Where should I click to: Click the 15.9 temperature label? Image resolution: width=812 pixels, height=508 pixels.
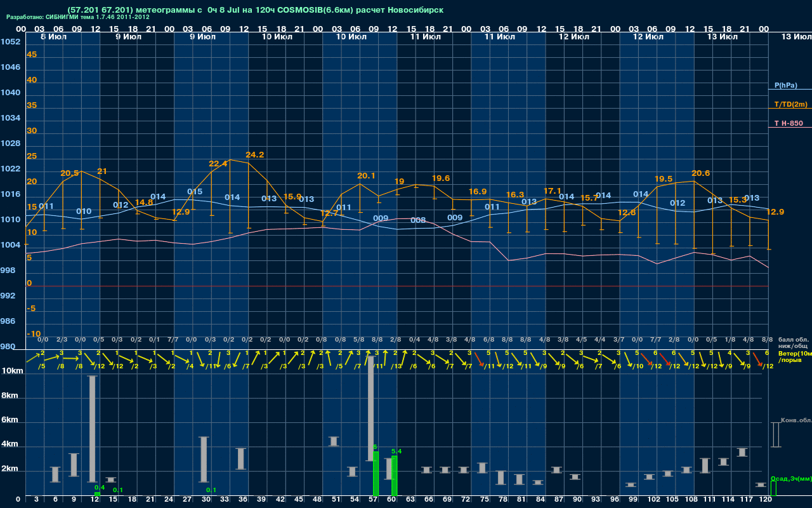pos(292,196)
